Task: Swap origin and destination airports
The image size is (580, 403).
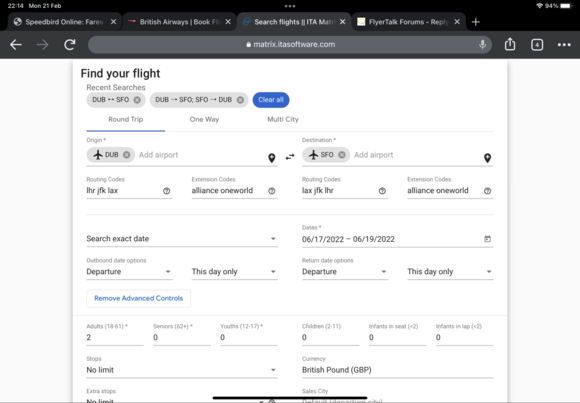Action: (x=290, y=157)
